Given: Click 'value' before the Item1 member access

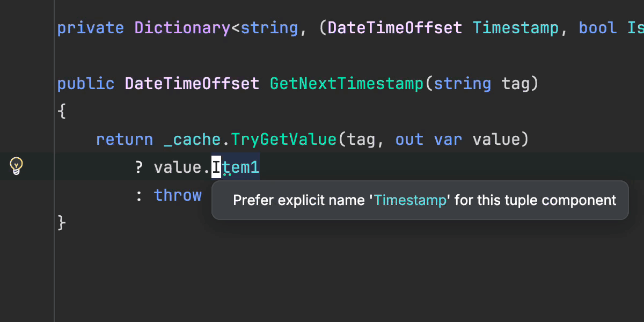Looking at the screenshot, I should (178, 167).
